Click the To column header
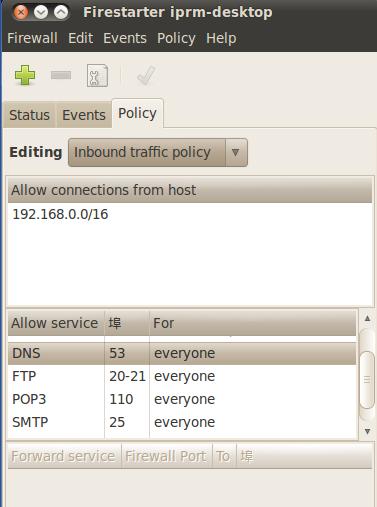The height and width of the screenshot is (507, 377). (223, 456)
